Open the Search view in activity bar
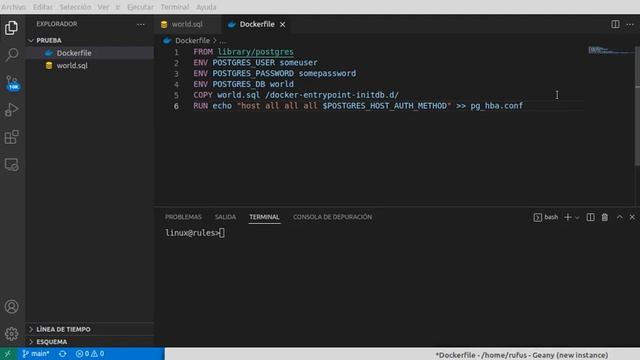The height and width of the screenshot is (360, 640). click(11, 54)
